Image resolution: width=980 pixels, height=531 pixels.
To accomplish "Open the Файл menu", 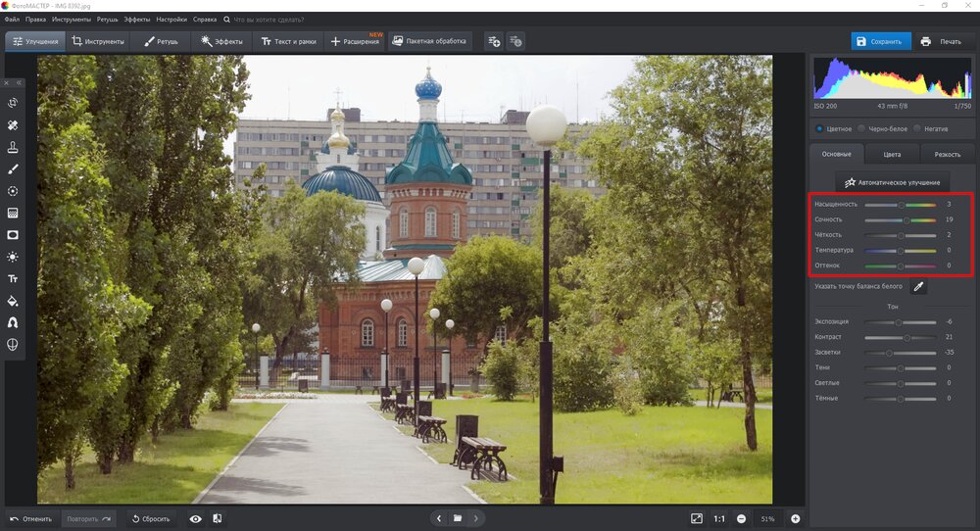I will click(x=12, y=20).
